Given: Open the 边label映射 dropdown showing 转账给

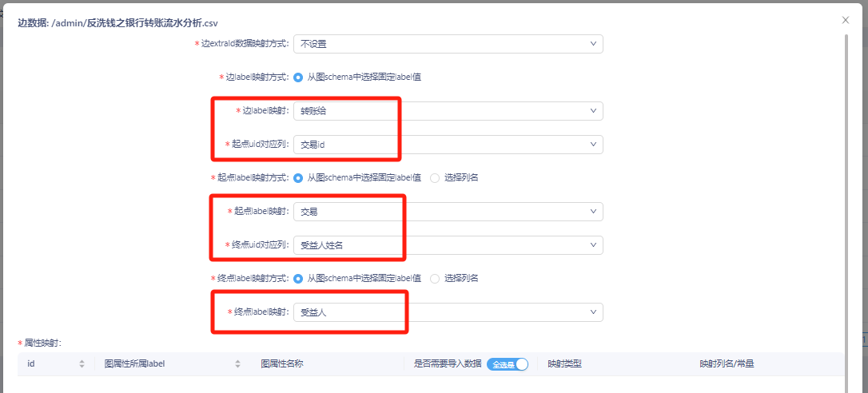Looking at the screenshot, I should (x=448, y=111).
